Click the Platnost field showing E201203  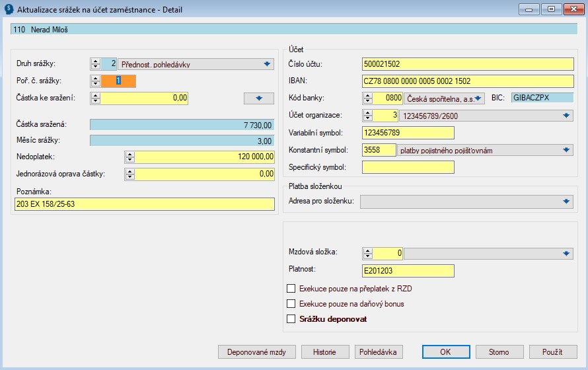pyautogui.click(x=408, y=271)
